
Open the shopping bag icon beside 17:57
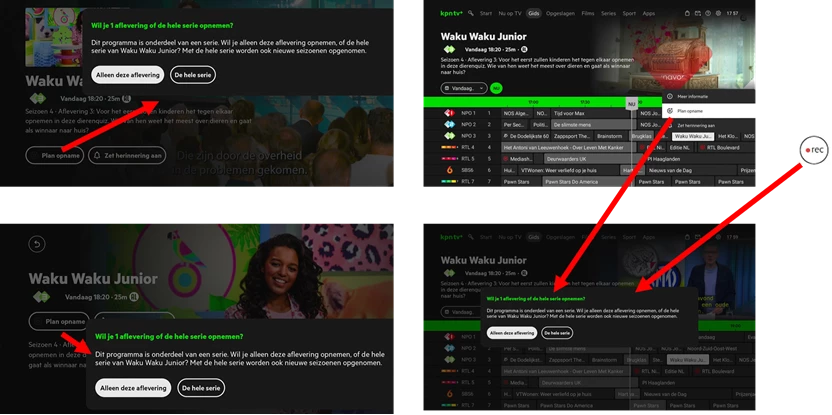pos(687,13)
